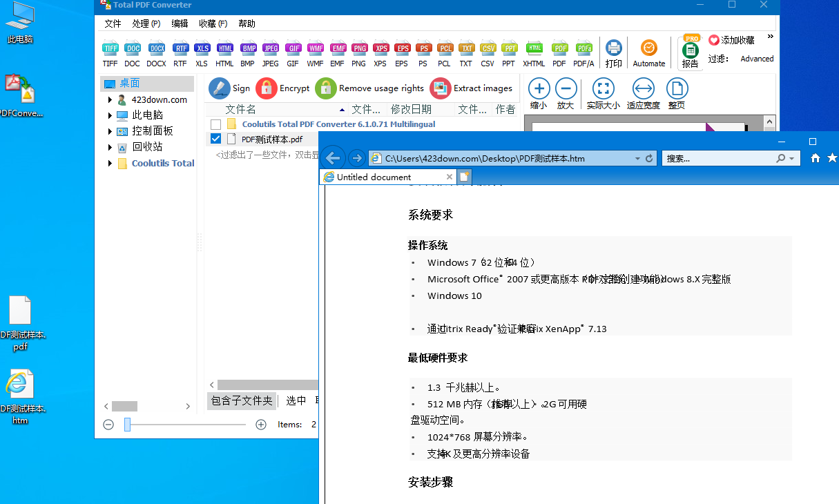Open 编辑 menu
Viewport: 839px width, 504px height.
[180, 23]
